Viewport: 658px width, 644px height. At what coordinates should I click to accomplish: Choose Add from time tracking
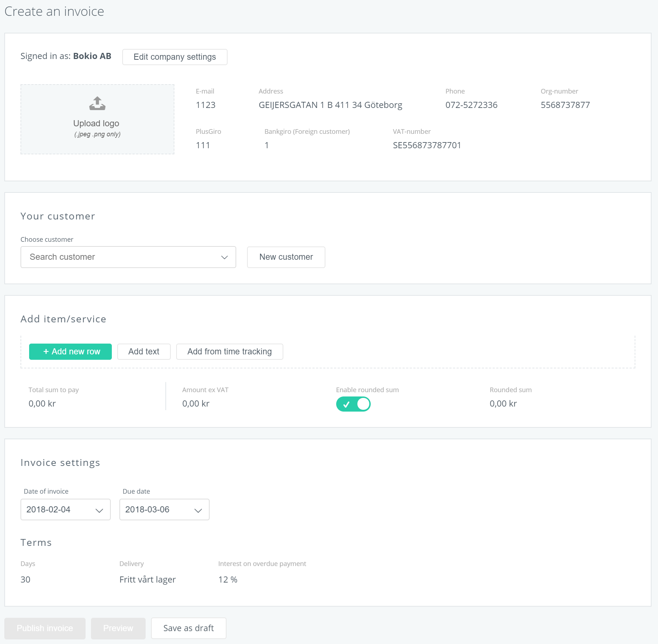(x=229, y=352)
